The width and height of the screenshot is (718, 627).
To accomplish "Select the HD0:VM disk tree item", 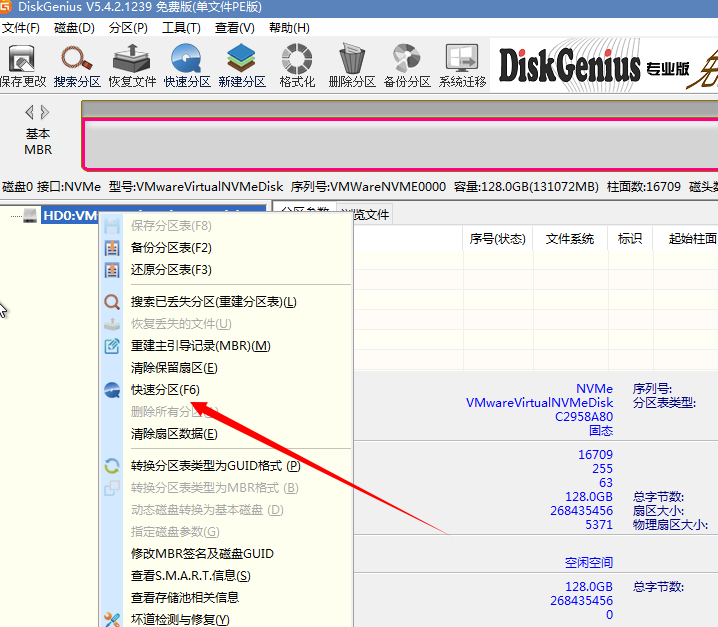I will point(70,215).
